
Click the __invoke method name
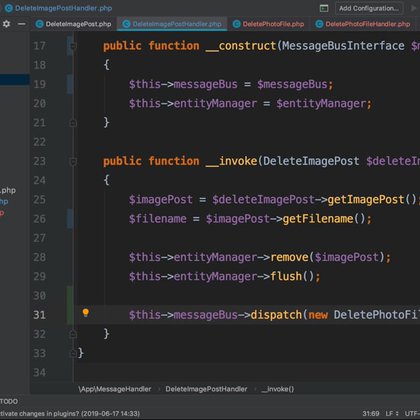click(x=232, y=161)
